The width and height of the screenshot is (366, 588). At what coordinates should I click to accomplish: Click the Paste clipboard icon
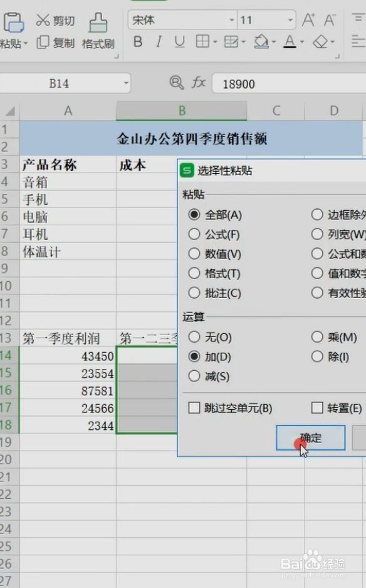14,23
